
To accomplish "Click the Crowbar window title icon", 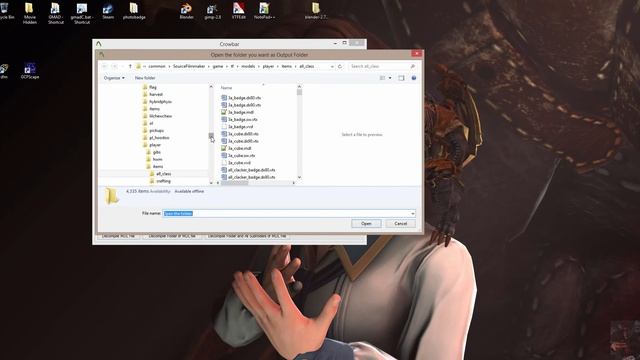I will click(x=99, y=44).
